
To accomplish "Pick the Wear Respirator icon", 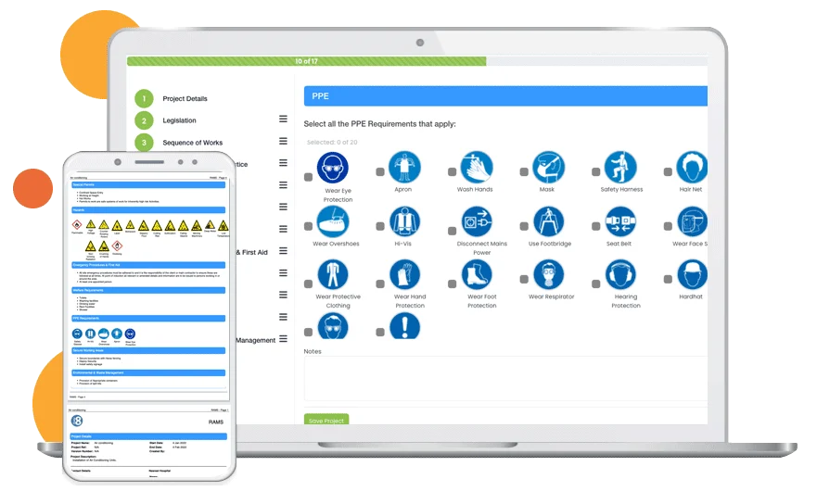I will [x=548, y=274].
